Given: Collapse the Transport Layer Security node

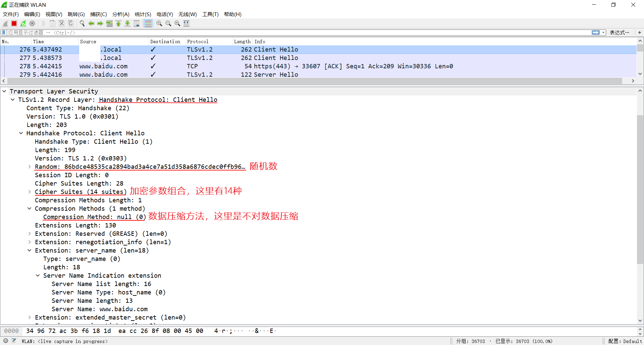Looking at the screenshot, I should point(4,91).
